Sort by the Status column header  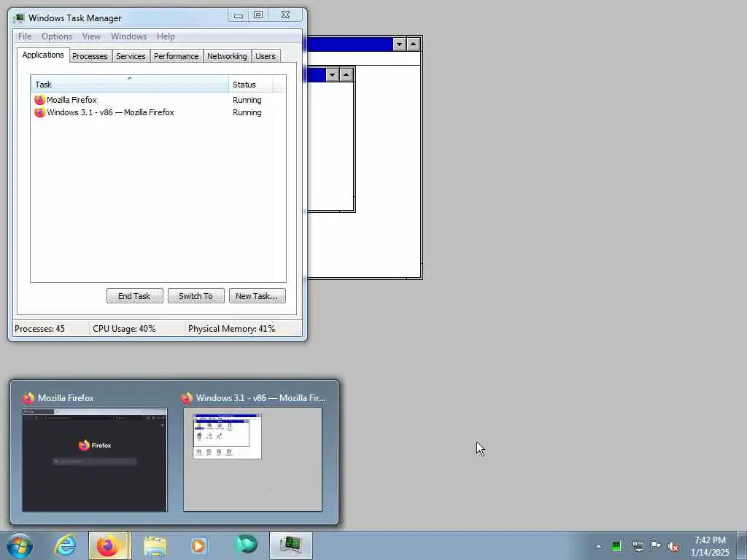click(251, 85)
